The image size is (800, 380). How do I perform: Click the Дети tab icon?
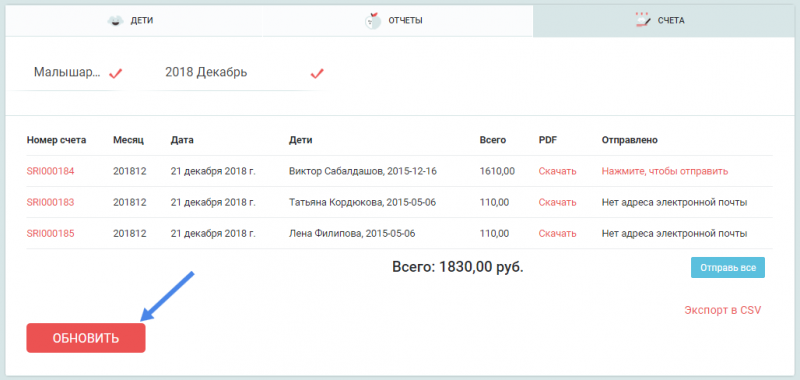(x=116, y=21)
